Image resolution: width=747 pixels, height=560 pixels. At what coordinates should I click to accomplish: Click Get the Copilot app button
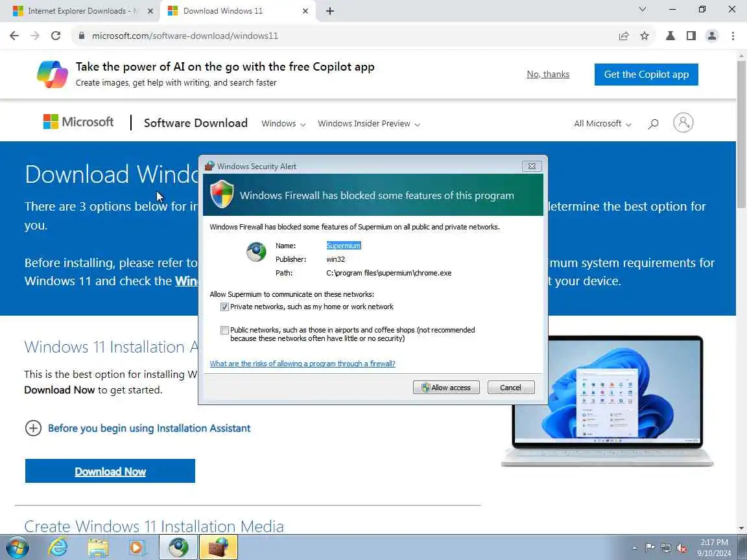(646, 75)
